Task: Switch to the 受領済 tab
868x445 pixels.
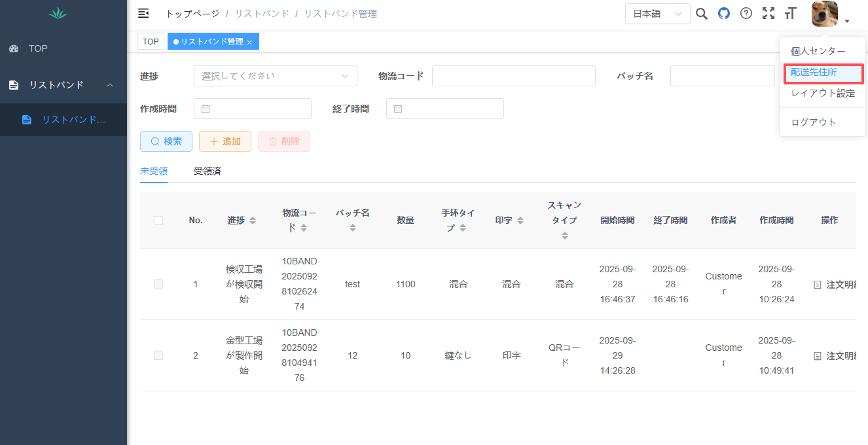Action: (x=208, y=171)
